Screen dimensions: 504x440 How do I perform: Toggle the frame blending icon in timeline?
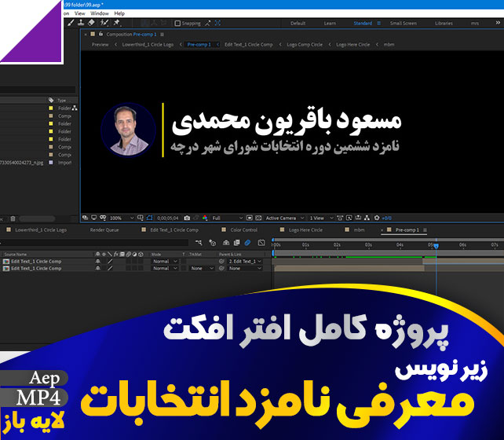(236, 243)
